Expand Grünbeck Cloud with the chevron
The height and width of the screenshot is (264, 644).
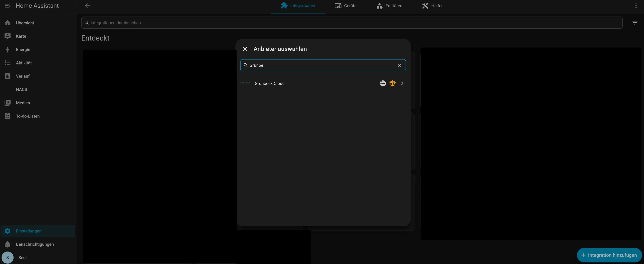point(402,83)
